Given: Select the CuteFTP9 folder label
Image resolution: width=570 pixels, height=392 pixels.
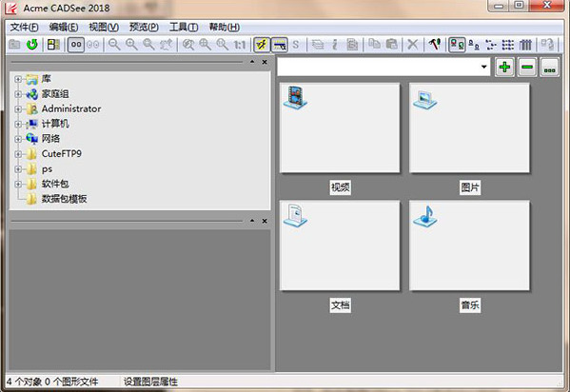Looking at the screenshot, I should pos(62,154).
